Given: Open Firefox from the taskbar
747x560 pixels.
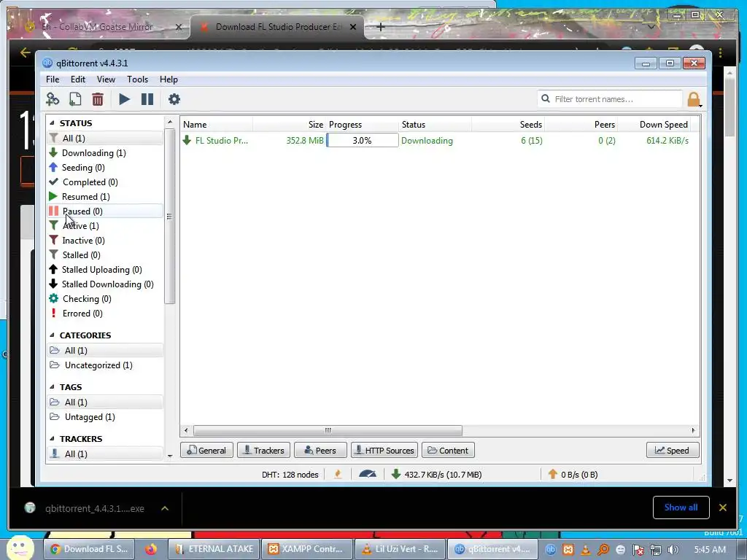Looking at the screenshot, I should coord(151,549).
